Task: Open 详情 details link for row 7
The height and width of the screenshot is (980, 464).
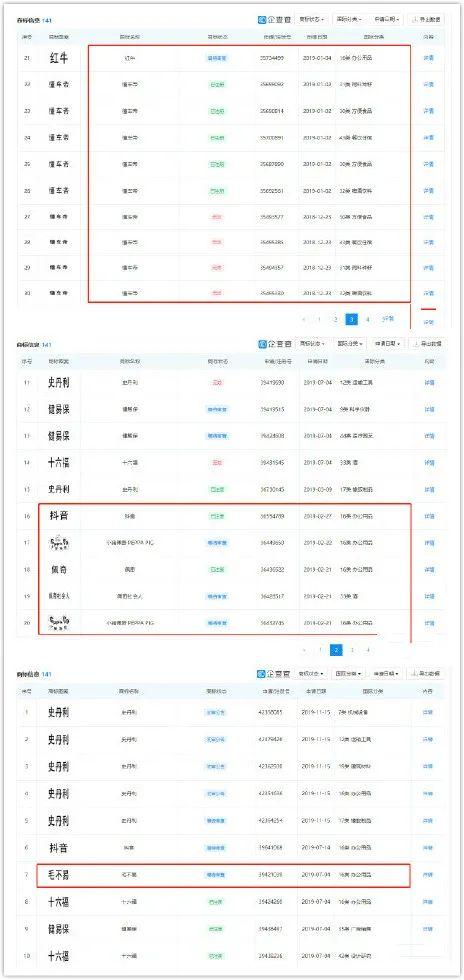Action: coord(428,875)
